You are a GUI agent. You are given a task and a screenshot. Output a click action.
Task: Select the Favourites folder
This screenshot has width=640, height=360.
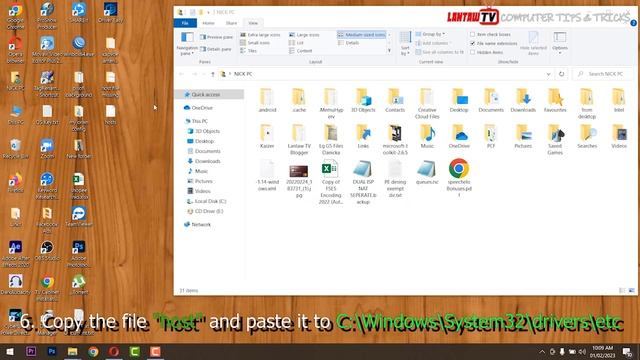click(x=555, y=100)
